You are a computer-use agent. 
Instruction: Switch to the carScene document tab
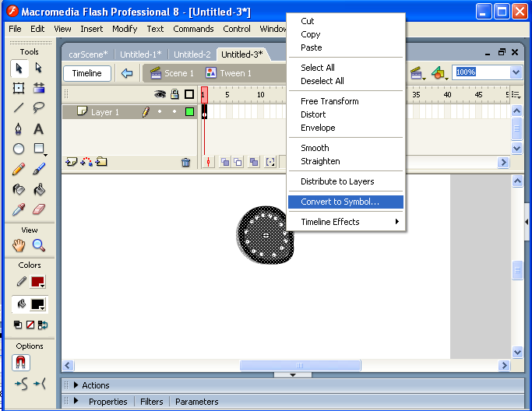(x=88, y=54)
